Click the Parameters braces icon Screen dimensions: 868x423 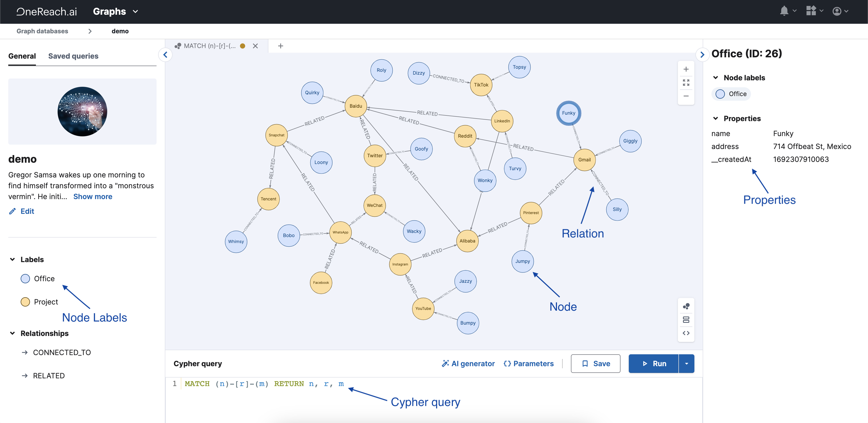[507, 363]
